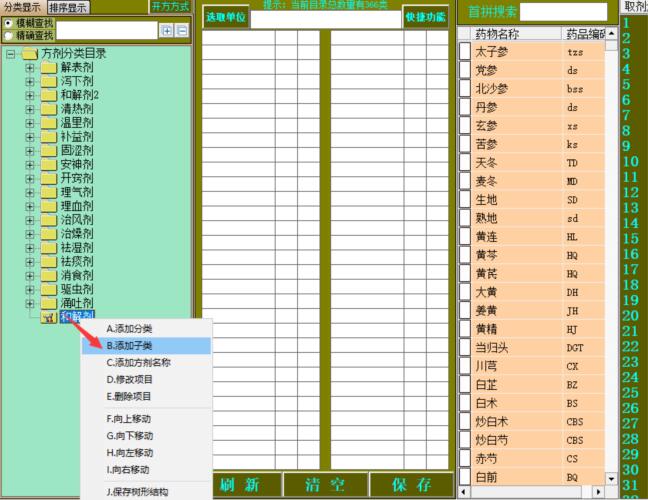648x500 pixels.
Task: Select the 精确查找 radio button
Action: click(x=9, y=35)
